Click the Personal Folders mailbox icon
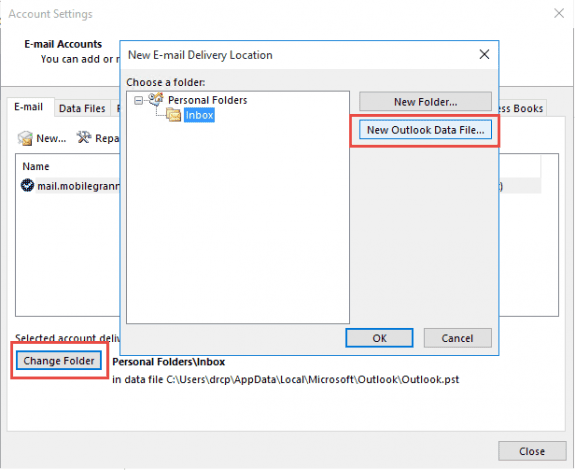This screenshot has width=575, height=470. click(156, 99)
